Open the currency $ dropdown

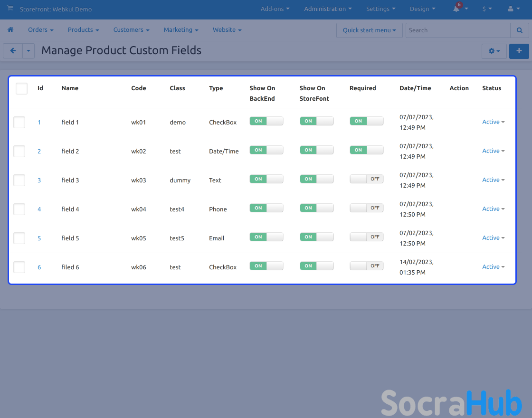coord(487,9)
